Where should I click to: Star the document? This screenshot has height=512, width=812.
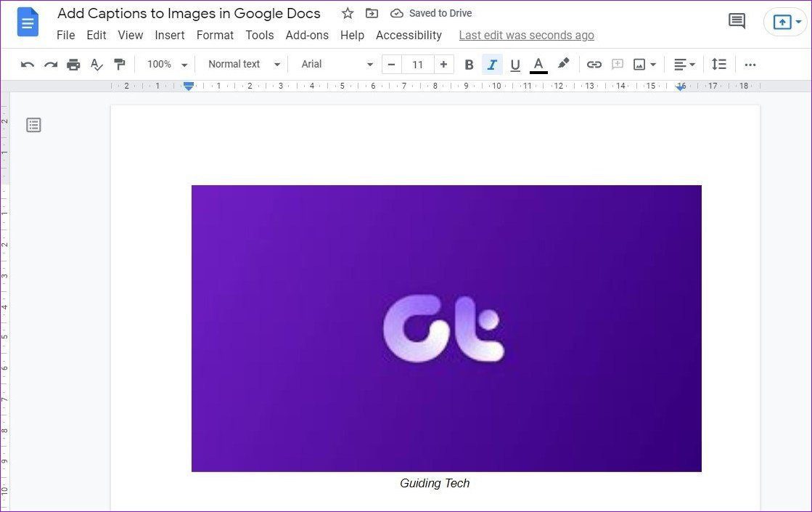pos(348,14)
